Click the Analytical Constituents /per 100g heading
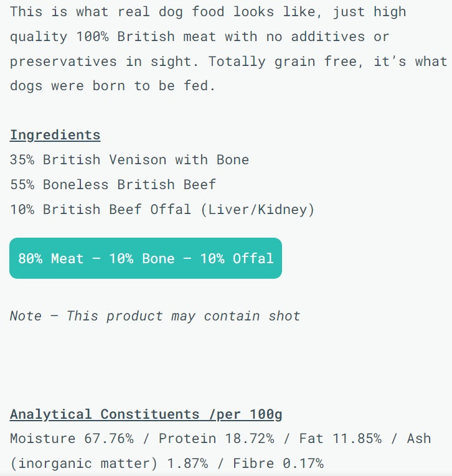This screenshot has height=476, width=452. tap(146, 414)
